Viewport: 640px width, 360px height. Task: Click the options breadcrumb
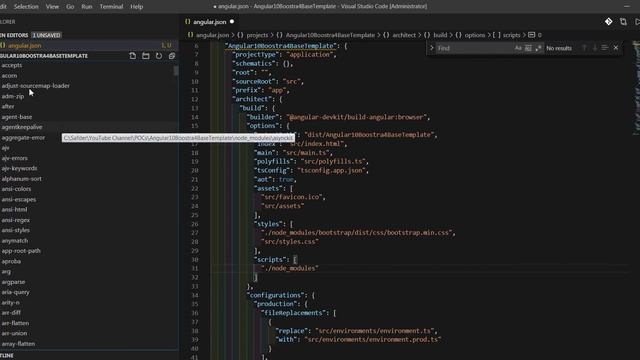pos(475,35)
